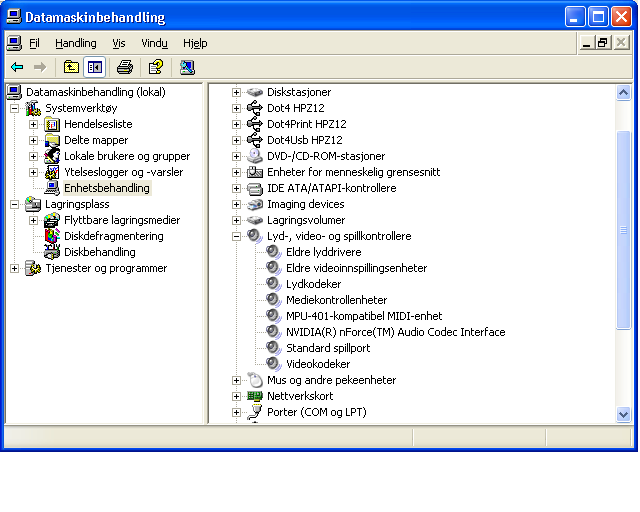Open the Vis menu
The width and height of the screenshot is (640, 512).
tap(119, 43)
